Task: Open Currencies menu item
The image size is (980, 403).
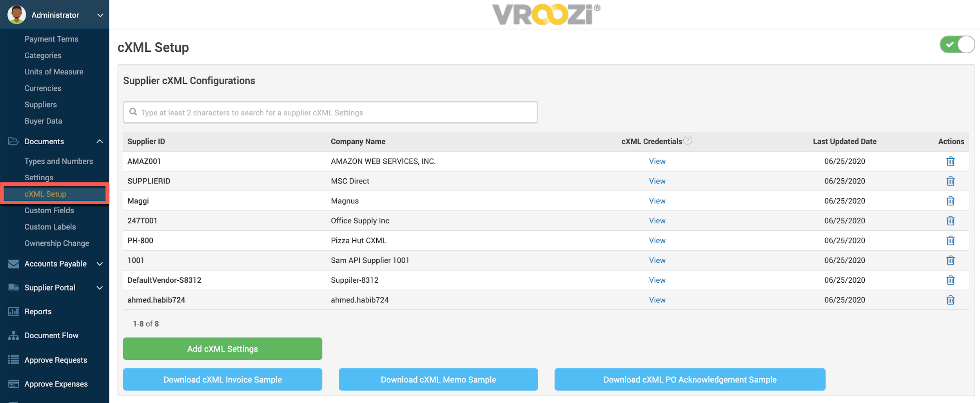Action: click(x=43, y=88)
